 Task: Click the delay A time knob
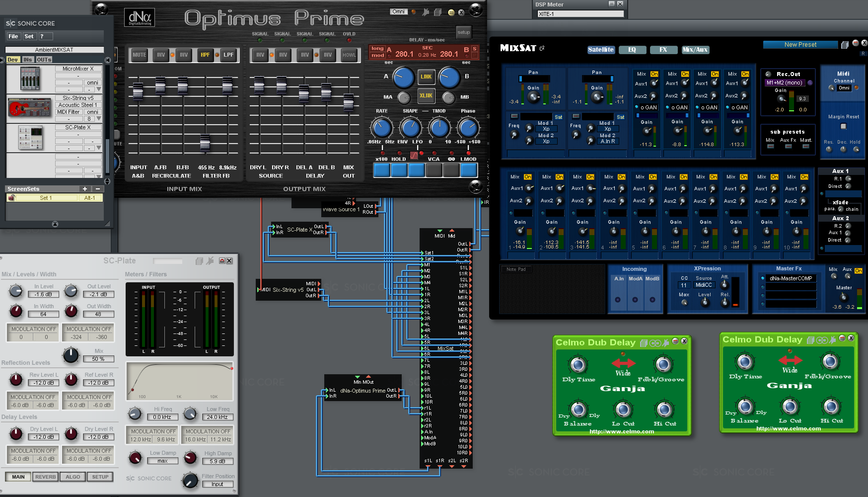coord(403,78)
